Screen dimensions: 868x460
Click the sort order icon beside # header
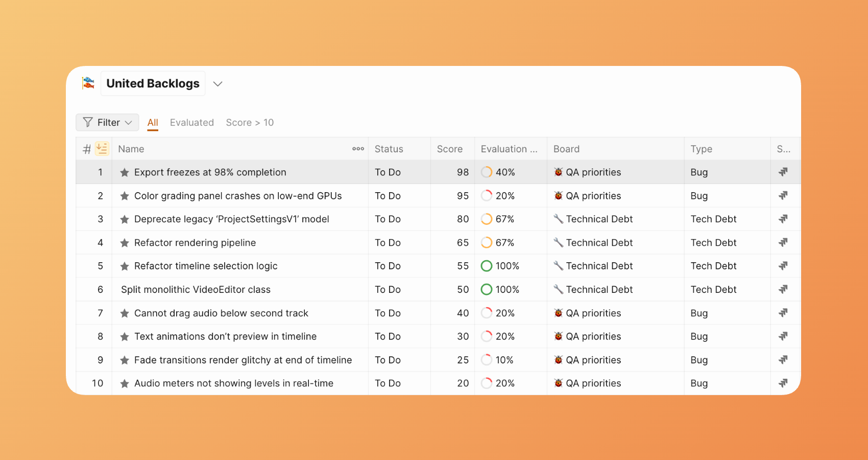coord(102,149)
